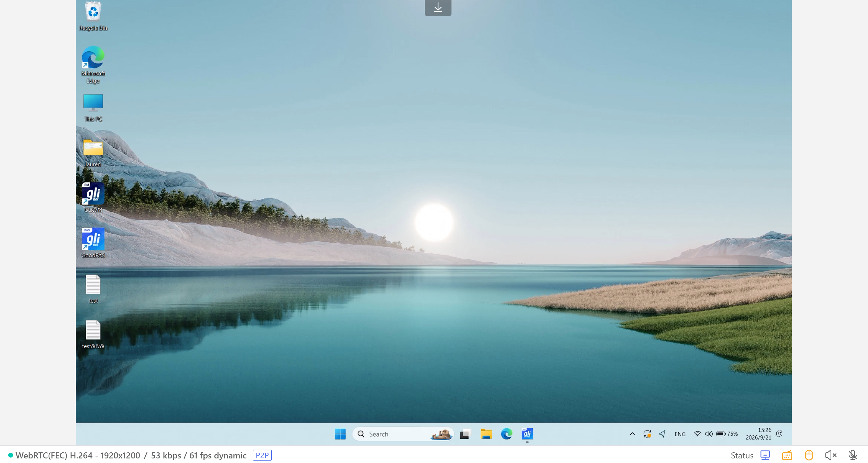
Task: Open the Recycle Bin desktop icon
Action: coord(93,16)
